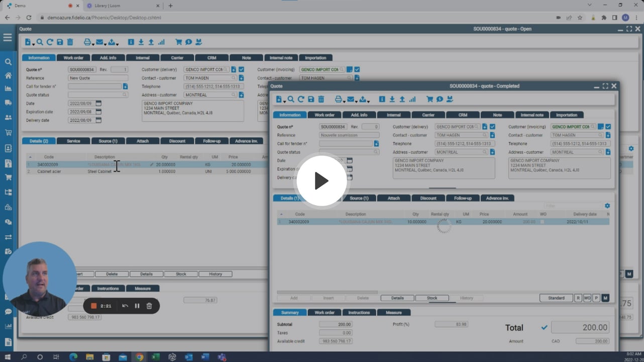Play the video with the center play button
Viewport: 644px width, 362px height.
tap(321, 181)
